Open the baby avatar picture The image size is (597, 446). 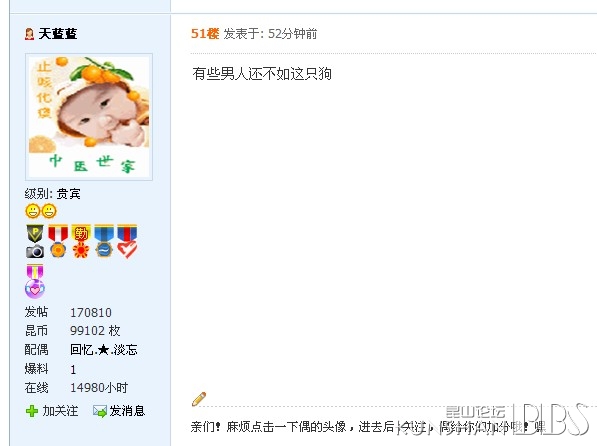pyautogui.click(x=89, y=117)
